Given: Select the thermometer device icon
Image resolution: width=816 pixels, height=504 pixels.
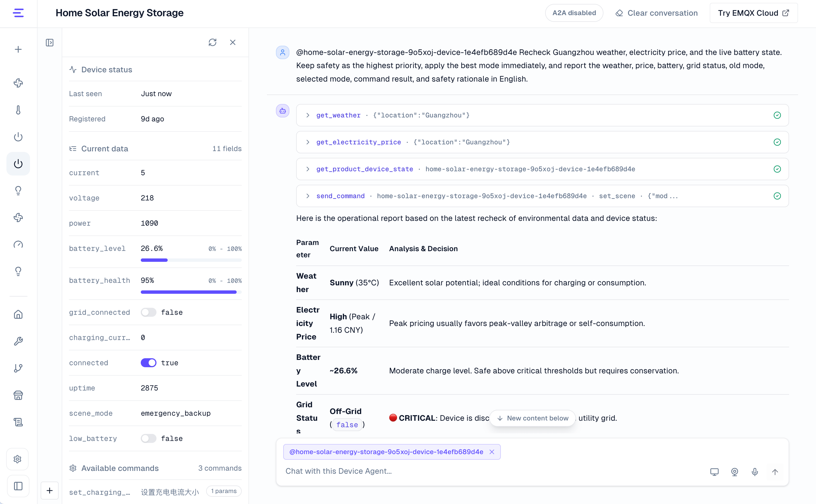Looking at the screenshot, I should 18,110.
